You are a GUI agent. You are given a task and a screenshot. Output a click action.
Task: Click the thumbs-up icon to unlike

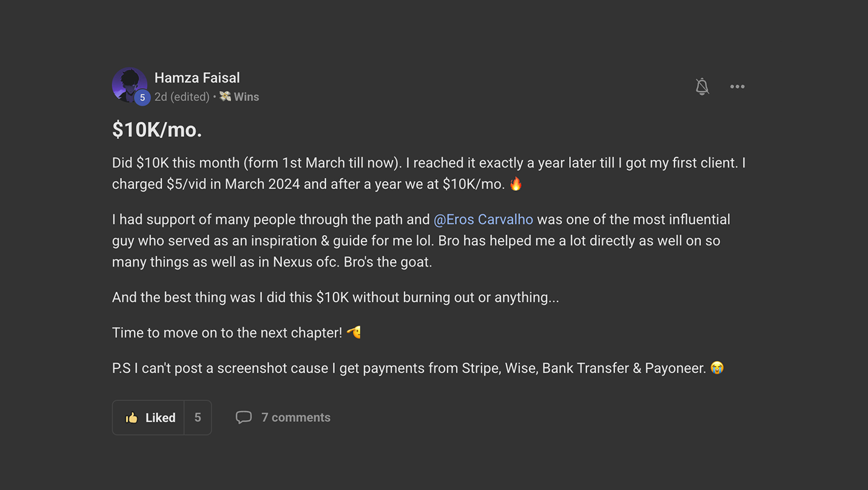tap(131, 417)
